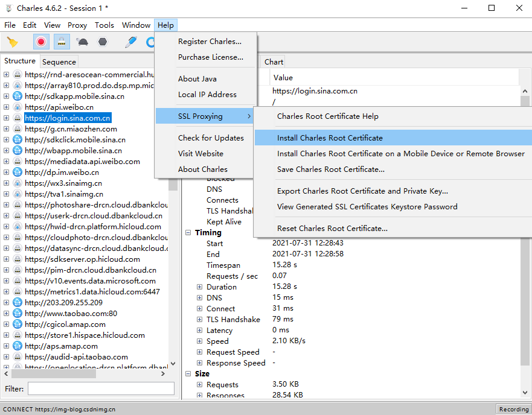Select the Compose pen icon
532x415 pixels.
coord(131,42)
